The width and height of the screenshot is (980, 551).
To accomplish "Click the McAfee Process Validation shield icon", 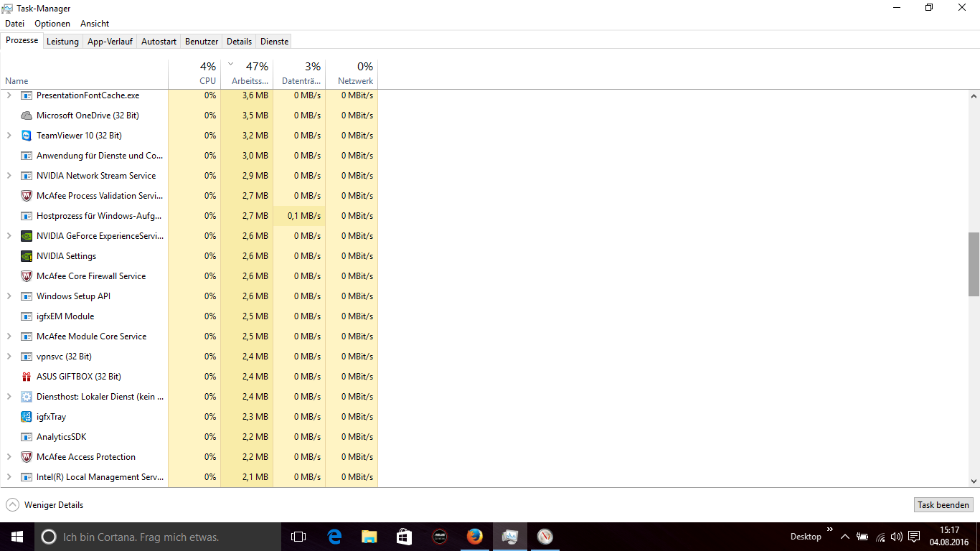I will click(x=27, y=196).
